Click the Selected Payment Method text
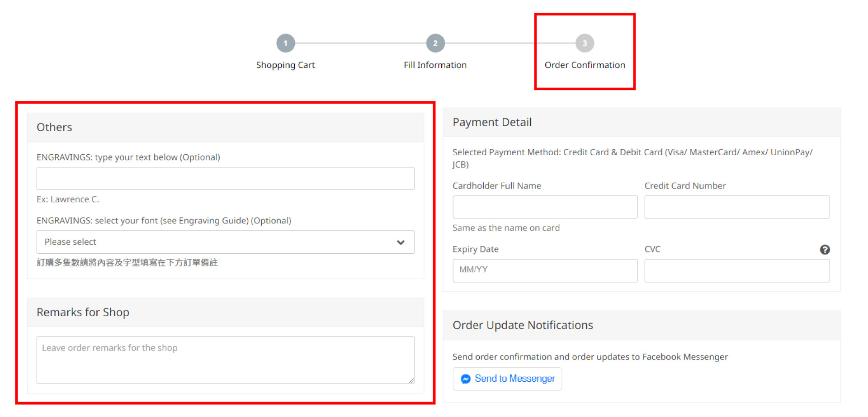Screen dimensions: 868x417 tap(632, 158)
